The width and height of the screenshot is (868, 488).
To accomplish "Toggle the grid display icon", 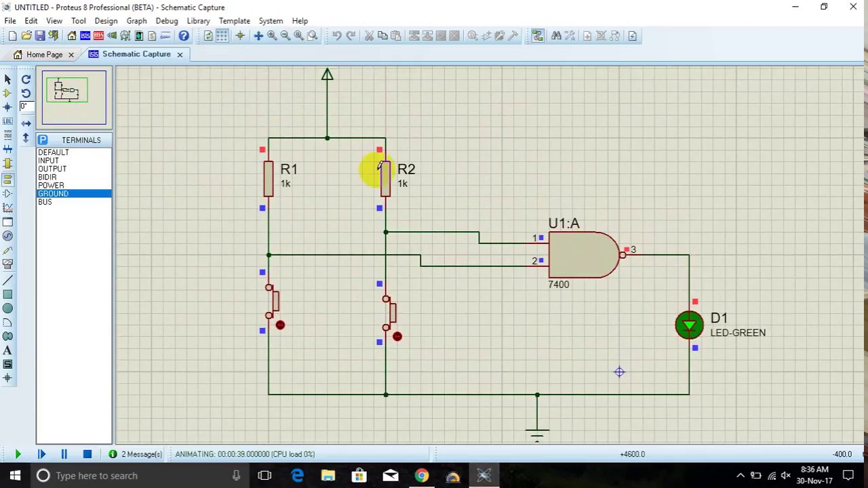I will point(222,36).
